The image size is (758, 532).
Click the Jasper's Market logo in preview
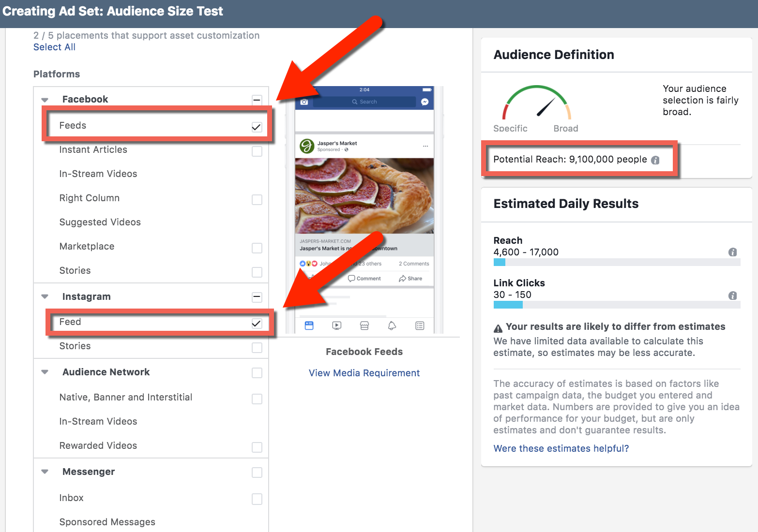coord(307,146)
